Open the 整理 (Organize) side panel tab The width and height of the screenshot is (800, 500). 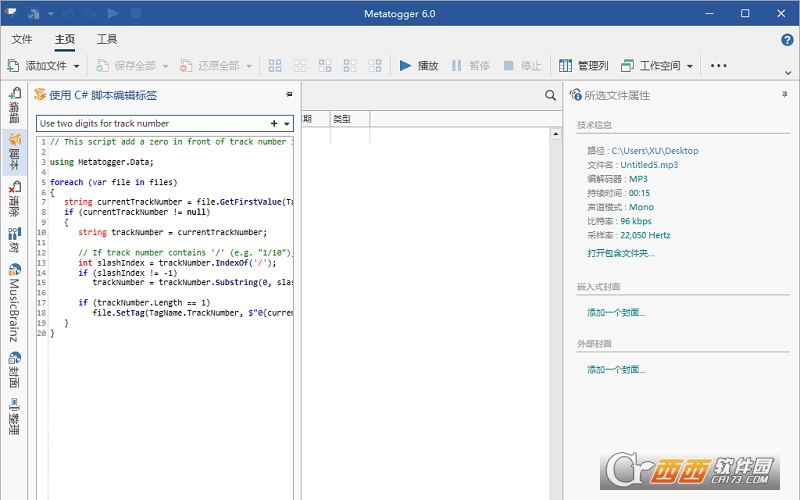pos(14,415)
